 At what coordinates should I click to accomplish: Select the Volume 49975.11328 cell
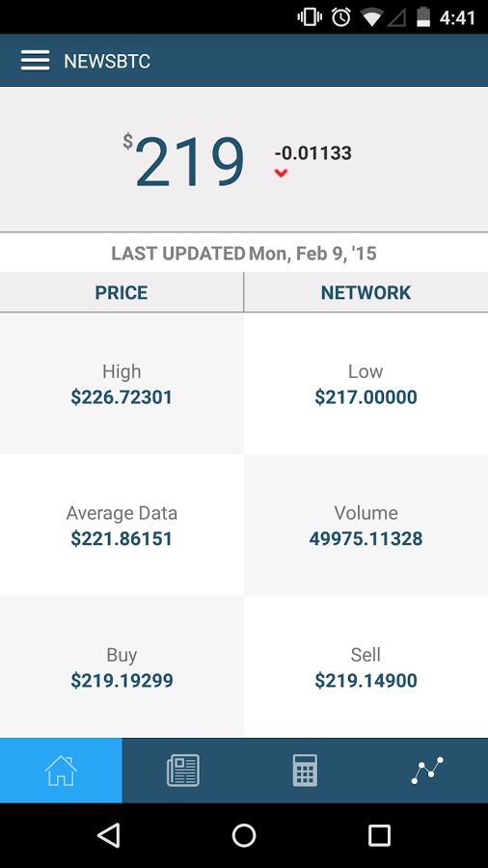click(366, 525)
